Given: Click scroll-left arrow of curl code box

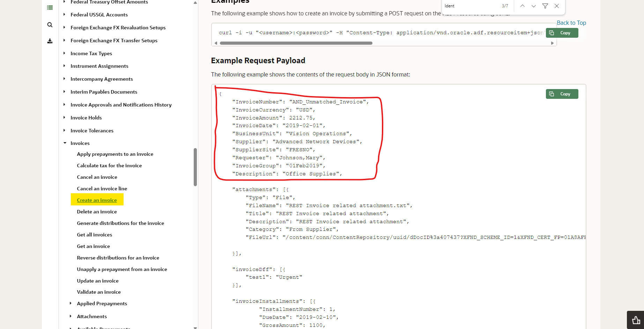Looking at the screenshot, I should 216,43.
